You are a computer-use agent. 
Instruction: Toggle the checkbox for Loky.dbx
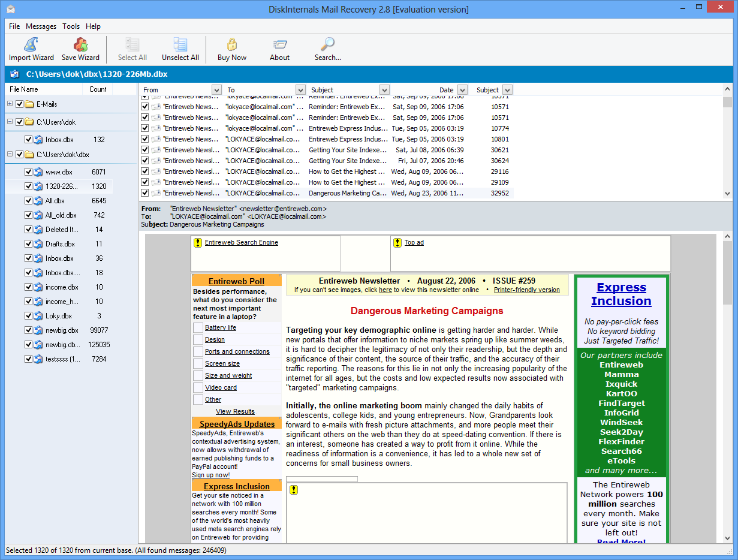tap(28, 316)
